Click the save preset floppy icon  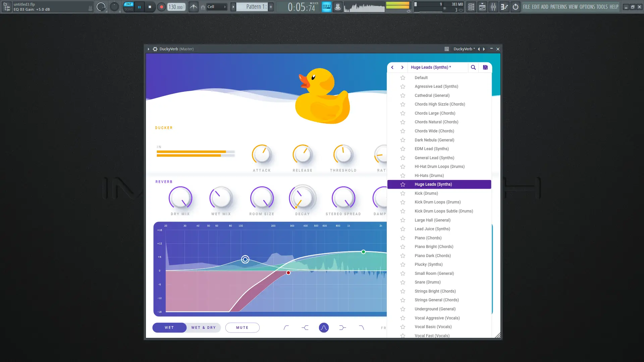tap(485, 67)
